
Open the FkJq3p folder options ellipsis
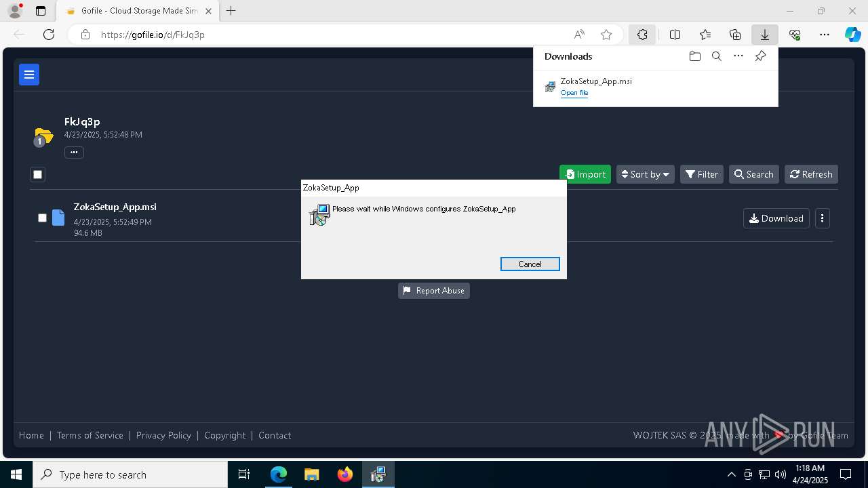coord(74,152)
